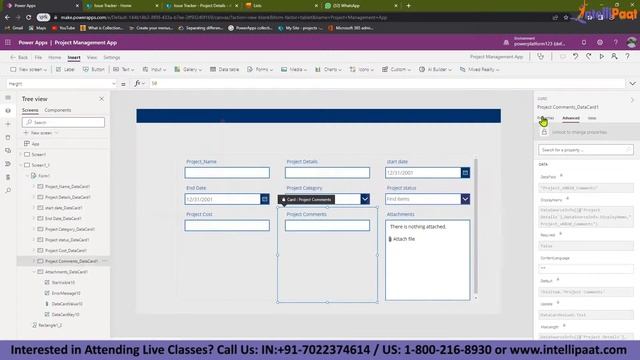Click the form's vertical scrollbar
The height and width of the screenshot is (360, 640).
coord(476,227)
